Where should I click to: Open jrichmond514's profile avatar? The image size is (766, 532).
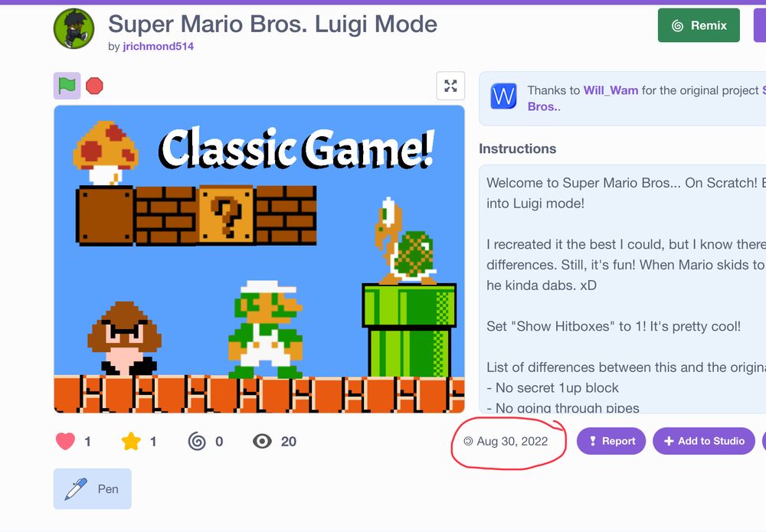pos(74,28)
